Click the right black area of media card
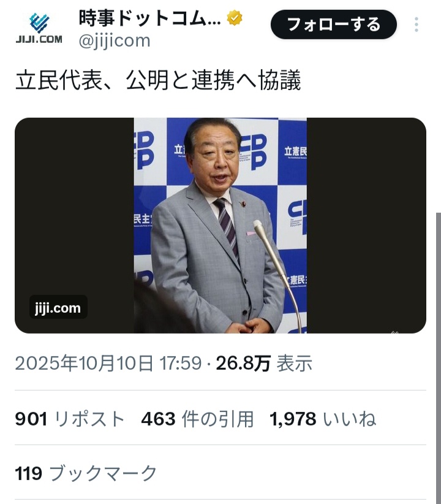This screenshot has width=441, height=504. (366, 225)
